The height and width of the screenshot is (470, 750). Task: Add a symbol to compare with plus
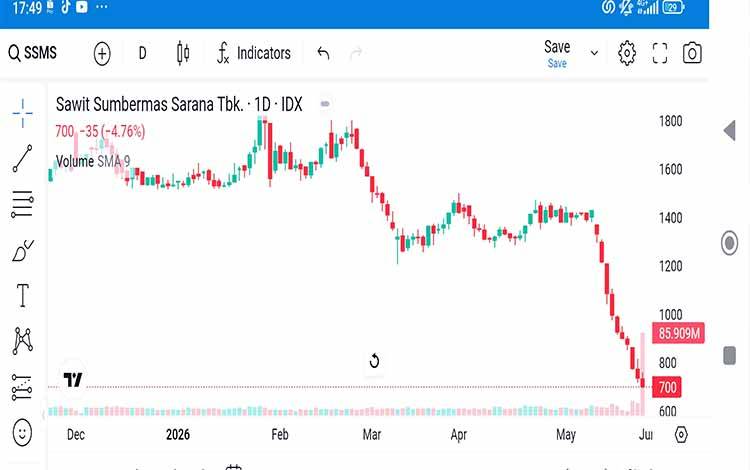pos(102,54)
